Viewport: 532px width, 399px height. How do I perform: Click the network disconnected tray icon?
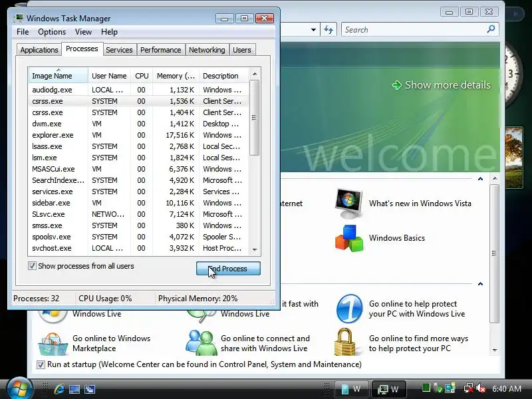(x=469, y=388)
